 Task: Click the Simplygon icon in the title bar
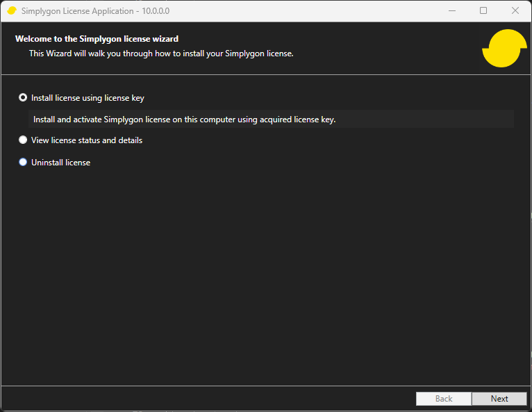(x=12, y=11)
